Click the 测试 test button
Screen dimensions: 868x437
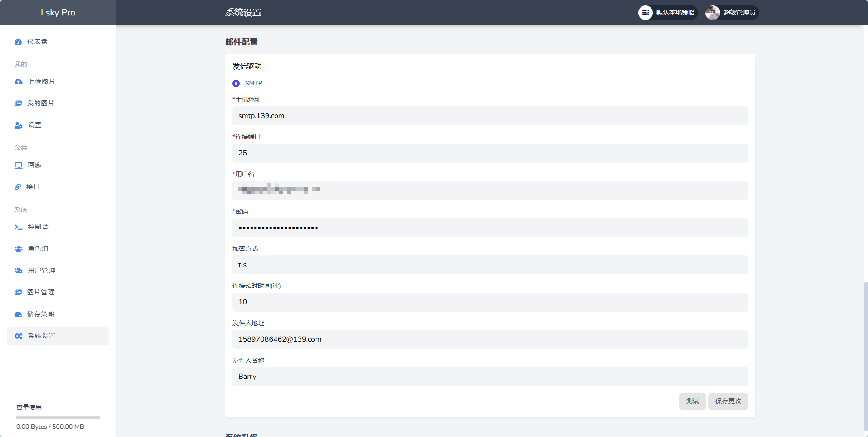692,402
